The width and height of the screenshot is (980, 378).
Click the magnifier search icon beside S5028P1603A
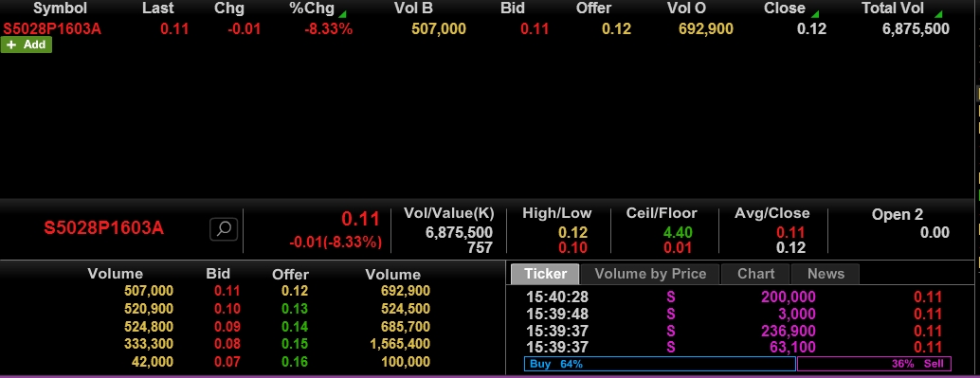coord(224,228)
